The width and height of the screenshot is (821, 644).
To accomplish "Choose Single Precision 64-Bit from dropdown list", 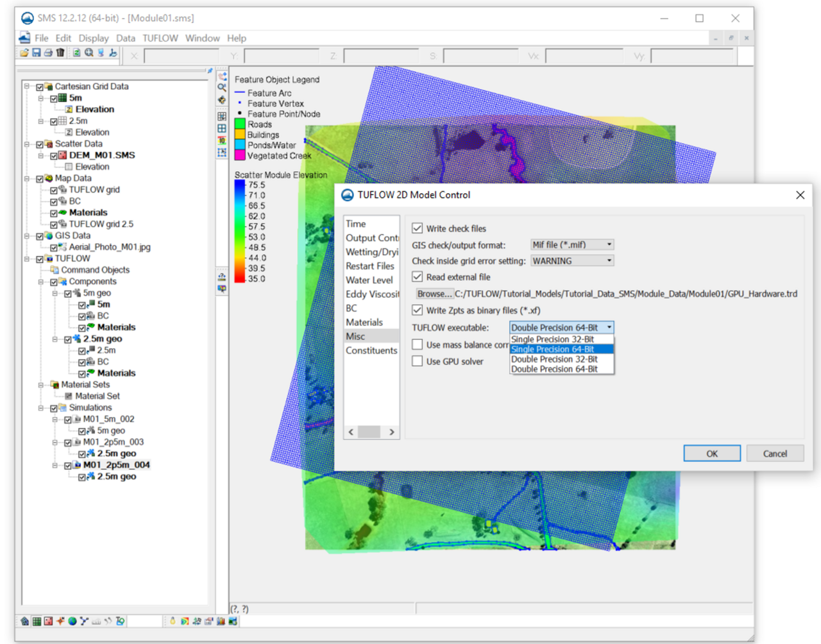I will [x=553, y=350].
